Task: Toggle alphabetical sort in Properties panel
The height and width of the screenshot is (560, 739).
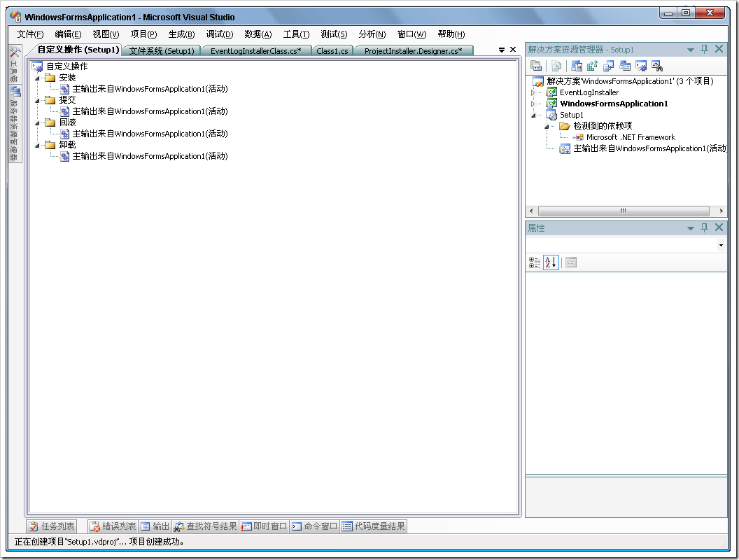Action: [551, 262]
